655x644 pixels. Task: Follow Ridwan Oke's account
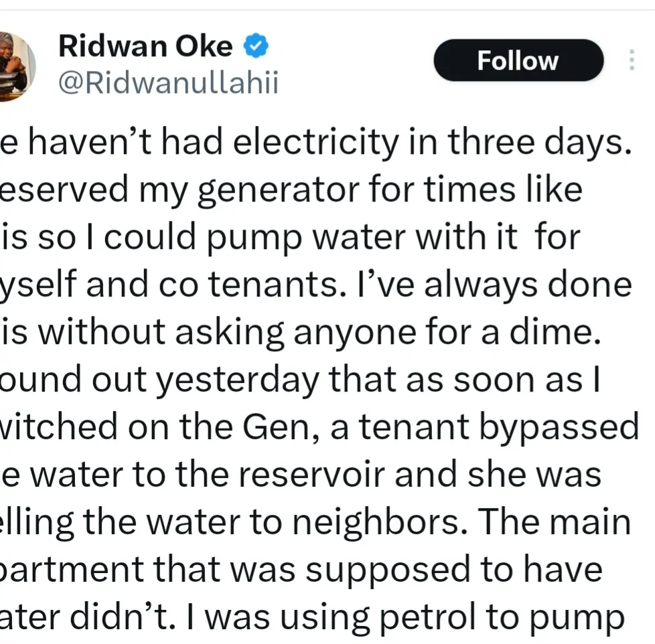518,60
